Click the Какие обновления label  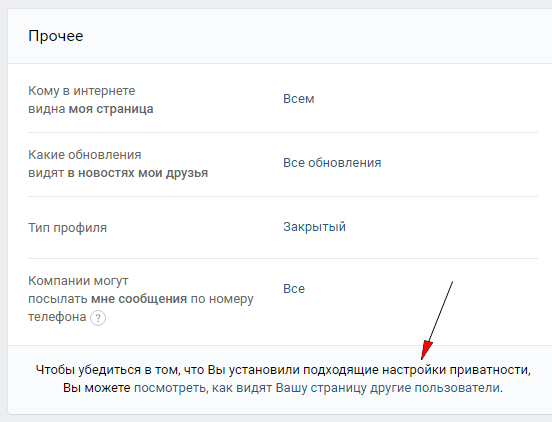pos(84,155)
